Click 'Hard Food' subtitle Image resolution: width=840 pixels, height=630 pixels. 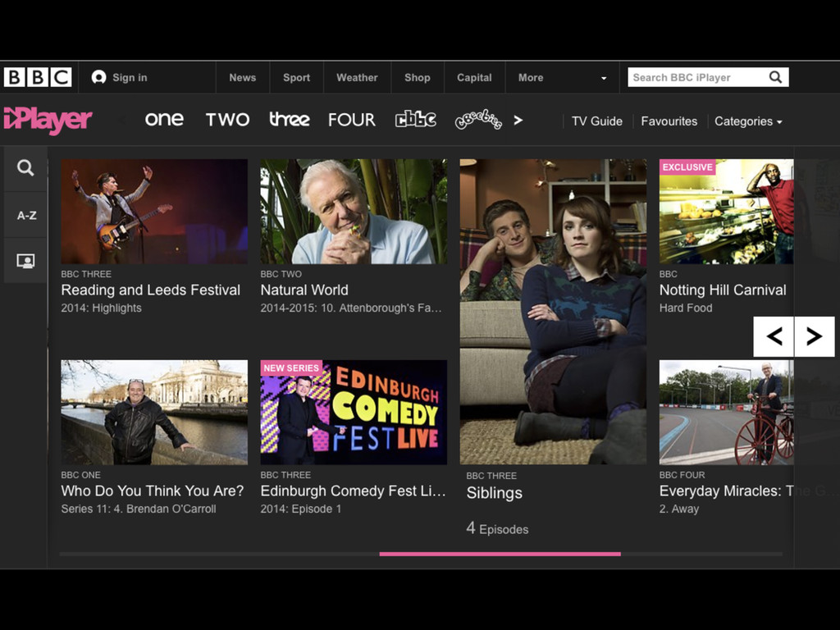click(686, 308)
